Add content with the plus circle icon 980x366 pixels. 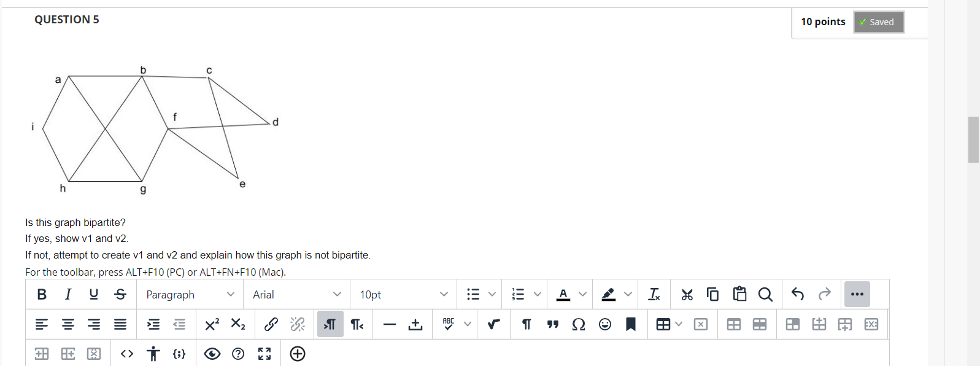[x=298, y=354]
